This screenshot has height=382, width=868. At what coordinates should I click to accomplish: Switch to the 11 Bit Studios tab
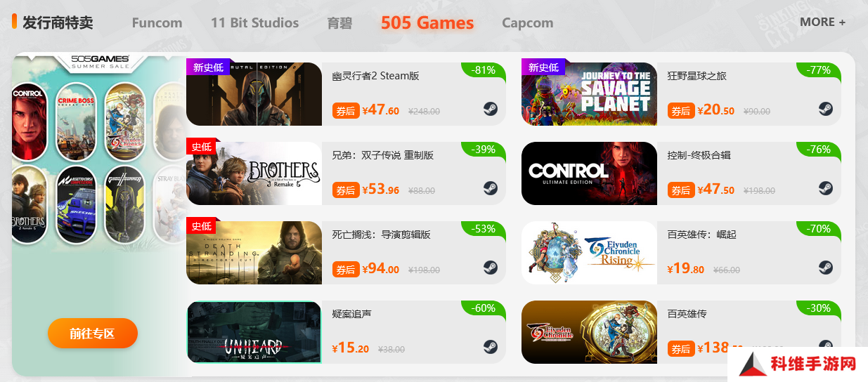coord(254,22)
